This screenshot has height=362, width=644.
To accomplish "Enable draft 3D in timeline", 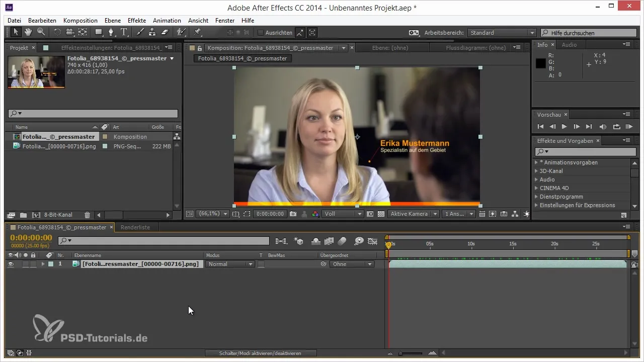I will (x=299, y=241).
